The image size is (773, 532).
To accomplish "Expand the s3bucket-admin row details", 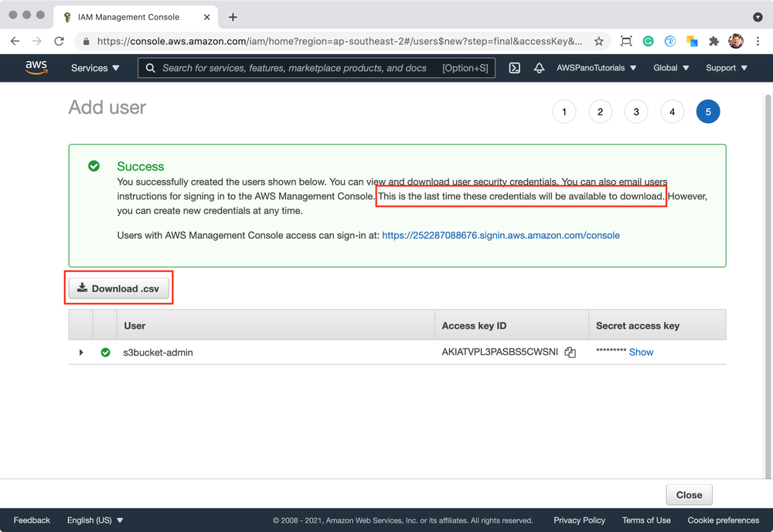I will coord(81,352).
